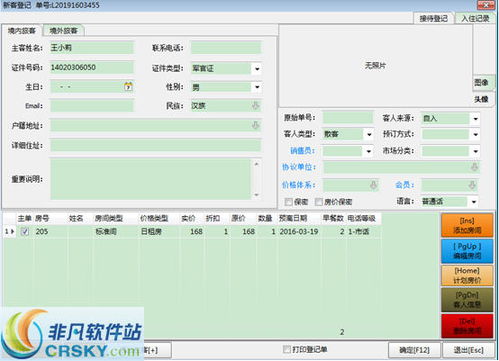Click the 早餐数 column header
The width and height of the screenshot is (499, 361).
point(333,218)
